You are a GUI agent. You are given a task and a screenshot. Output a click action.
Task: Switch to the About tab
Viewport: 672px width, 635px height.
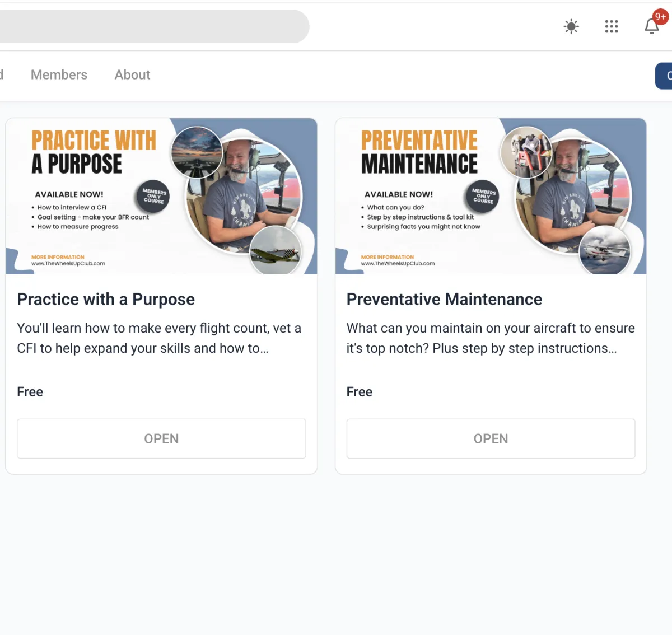tap(132, 74)
